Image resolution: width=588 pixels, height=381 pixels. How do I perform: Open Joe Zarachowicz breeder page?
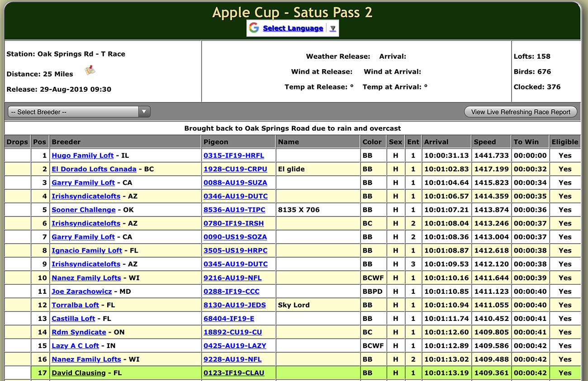pos(81,292)
